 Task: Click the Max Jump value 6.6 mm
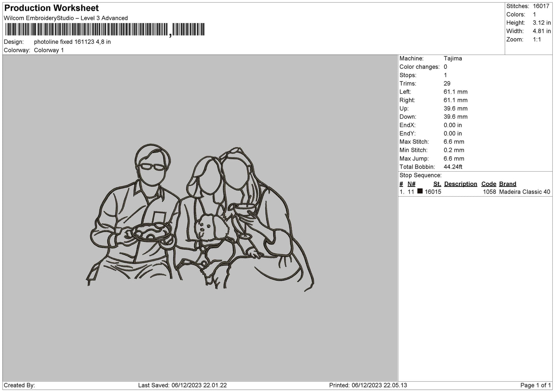tap(454, 159)
